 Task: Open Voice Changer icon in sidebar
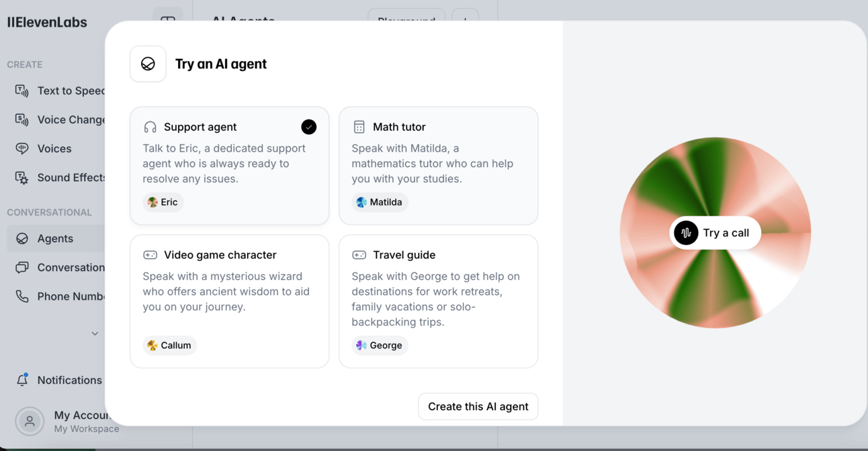22,119
